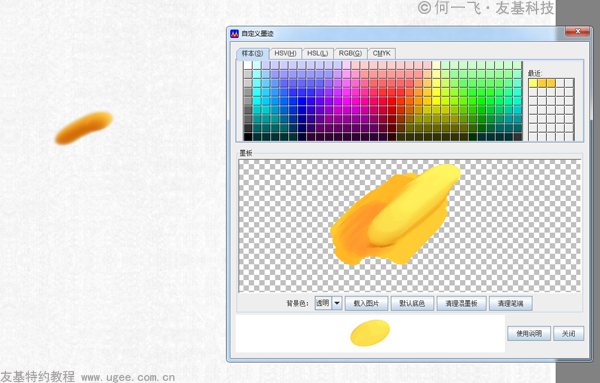Open the HSL(L) tab
The width and height of the screenshot is (600, 383).
point(318,54)
